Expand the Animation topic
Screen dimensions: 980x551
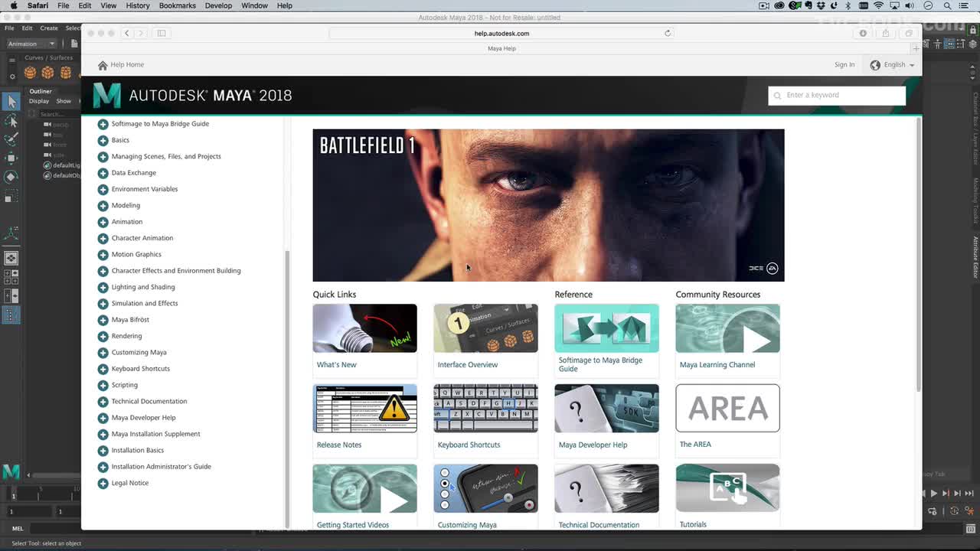pos(103,222)
